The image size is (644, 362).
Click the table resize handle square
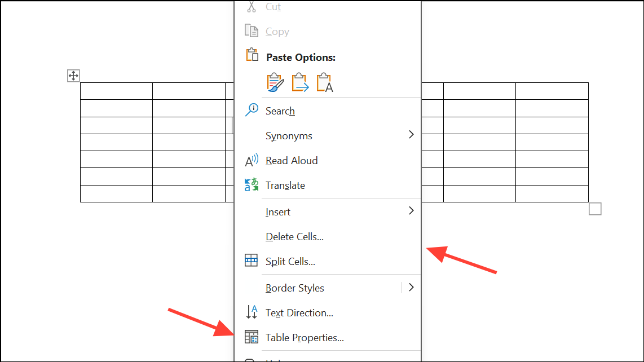595,208
